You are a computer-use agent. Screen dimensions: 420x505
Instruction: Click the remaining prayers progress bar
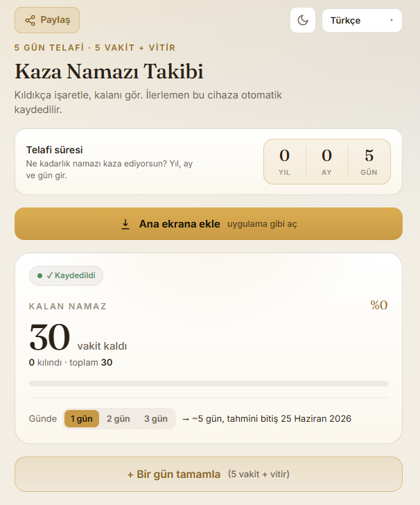(209, 384)
